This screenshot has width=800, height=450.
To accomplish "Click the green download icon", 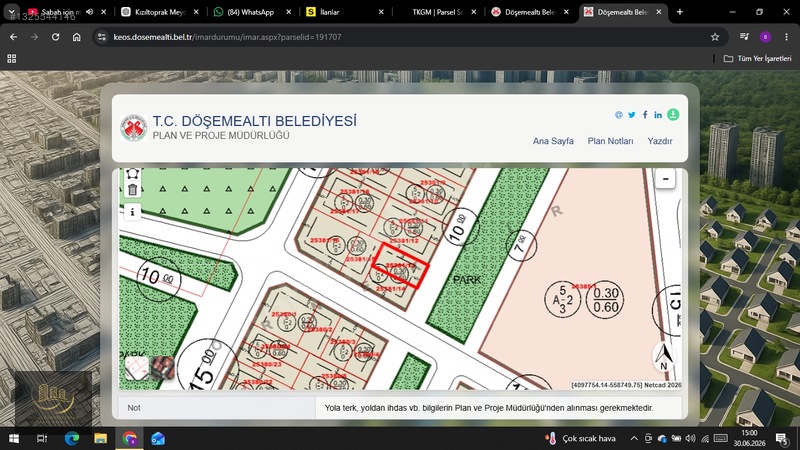I will tap(673, 114).
